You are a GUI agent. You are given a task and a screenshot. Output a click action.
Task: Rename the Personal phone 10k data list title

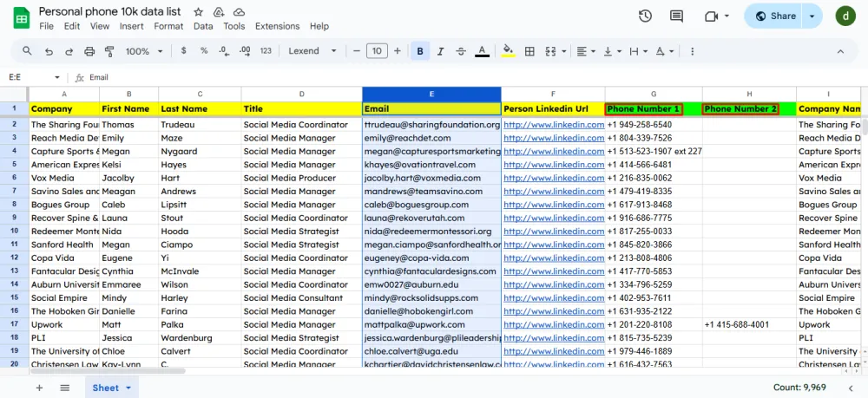click(109, 11)
